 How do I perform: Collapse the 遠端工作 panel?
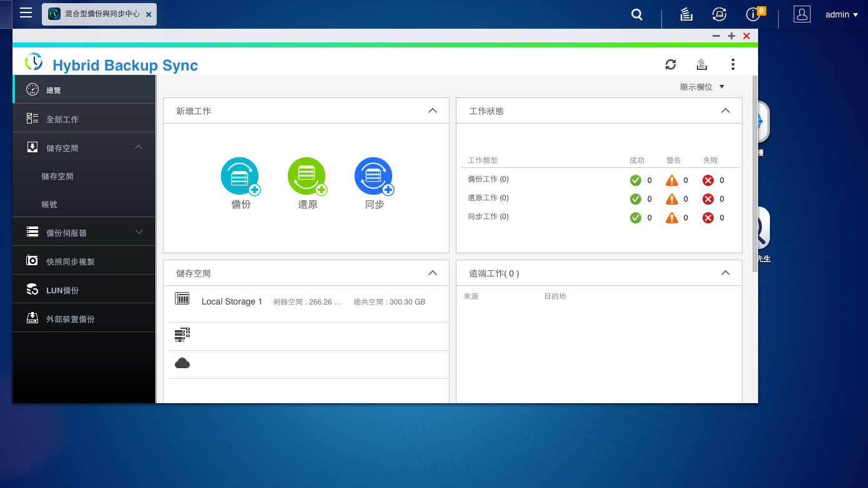pos(725,273)
